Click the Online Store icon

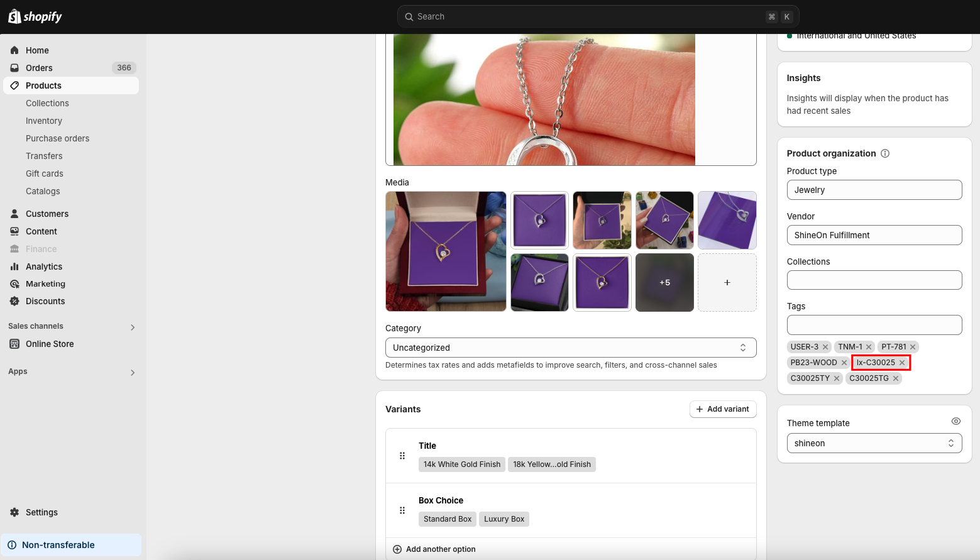click(14, 344)
